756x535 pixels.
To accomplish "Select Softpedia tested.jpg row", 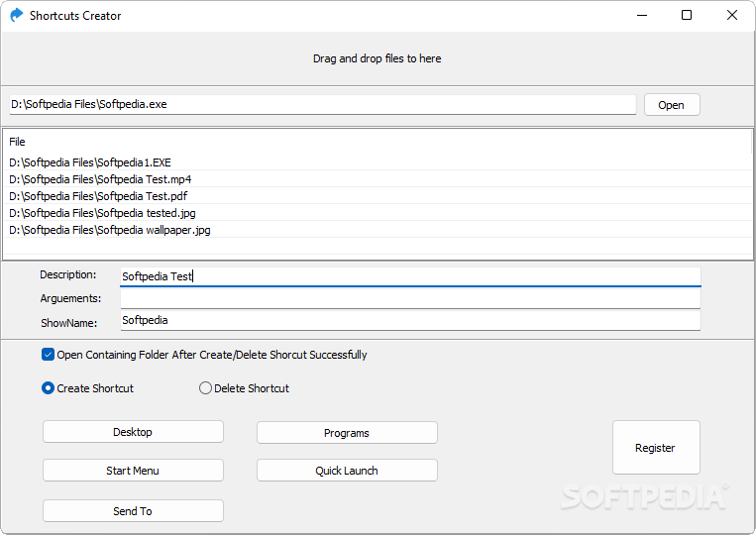I will click(378, 213).
